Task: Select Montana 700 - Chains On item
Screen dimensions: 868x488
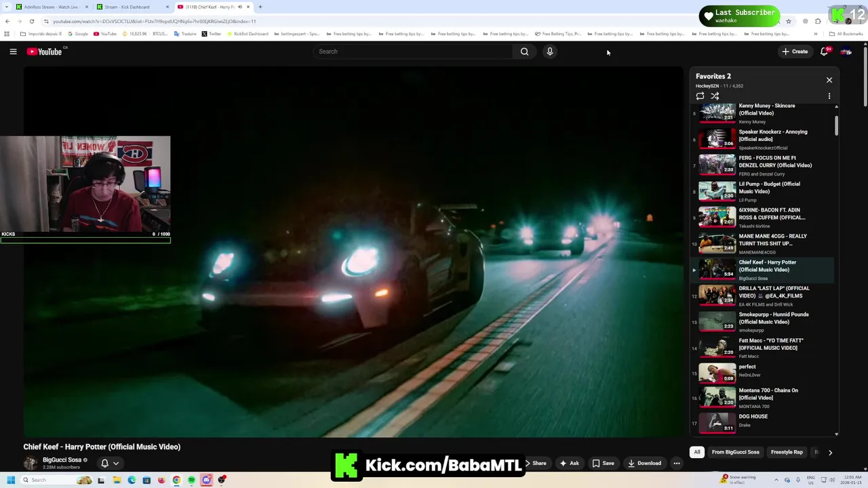Action: [763, 398]
